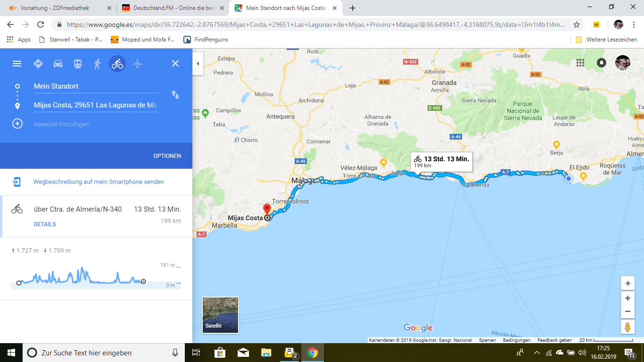Switch to public transit directions

pos(78,64)
